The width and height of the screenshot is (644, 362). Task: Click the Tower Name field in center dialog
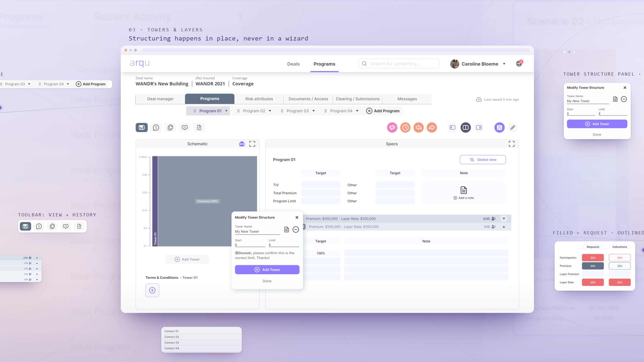click(x=257, y=232)
